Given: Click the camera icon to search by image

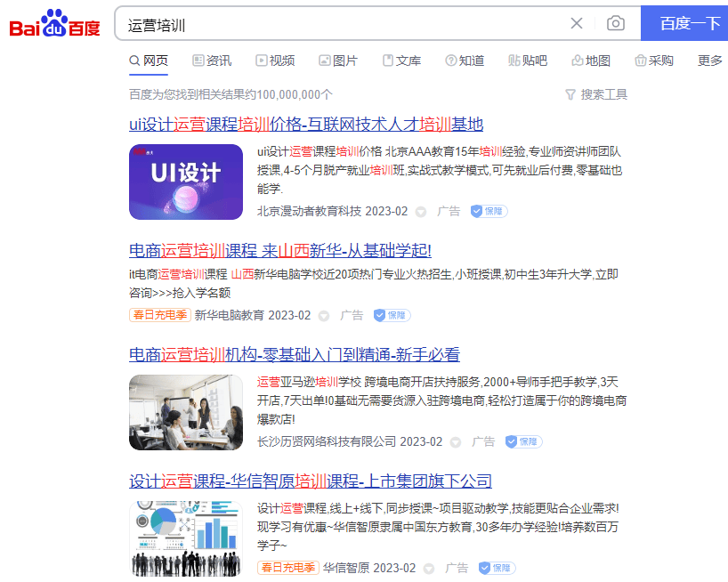Looking at the screenshot, I should tap(615, 23).
